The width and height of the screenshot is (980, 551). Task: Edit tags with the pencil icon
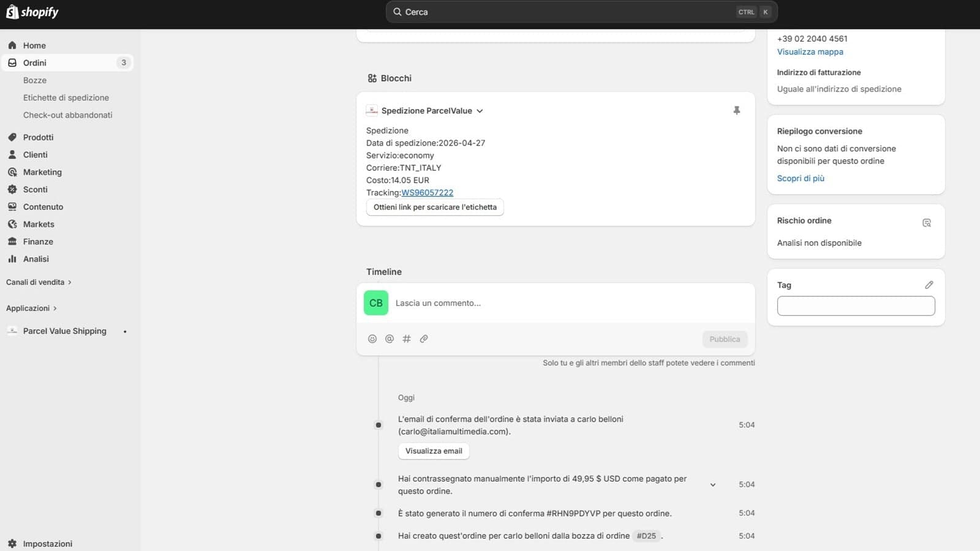pyautogui.click(x=929, y=285)
